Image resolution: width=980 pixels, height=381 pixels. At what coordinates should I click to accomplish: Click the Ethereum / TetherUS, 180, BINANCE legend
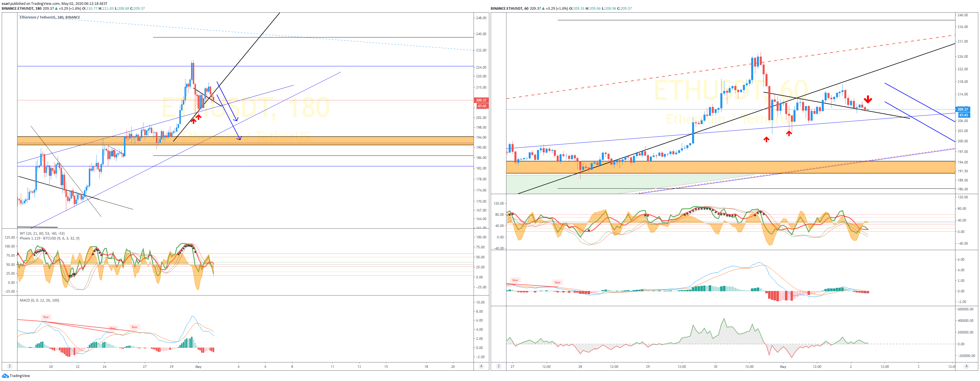50,17
